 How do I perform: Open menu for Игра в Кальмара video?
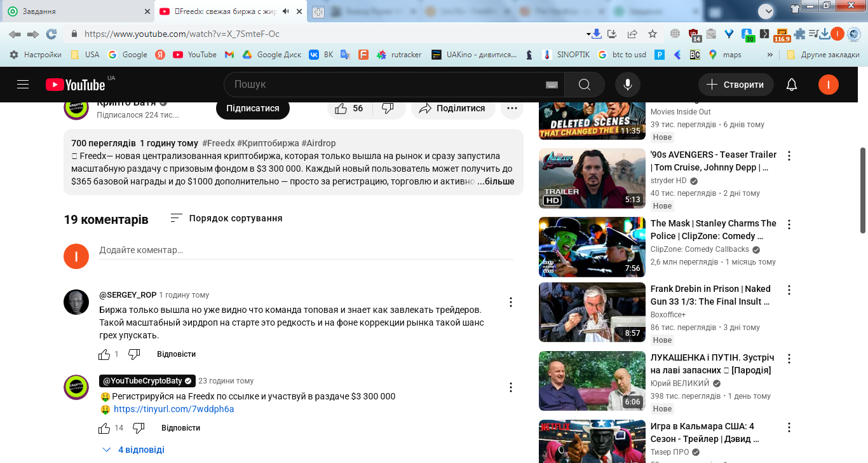pyautogui.click(x=789, y=427)
